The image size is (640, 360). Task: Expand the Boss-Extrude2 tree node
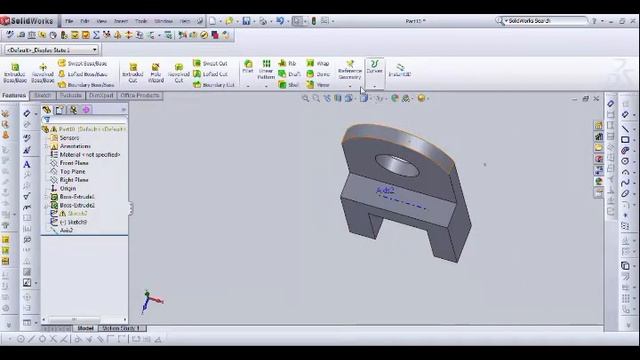(x=46, y=205)
